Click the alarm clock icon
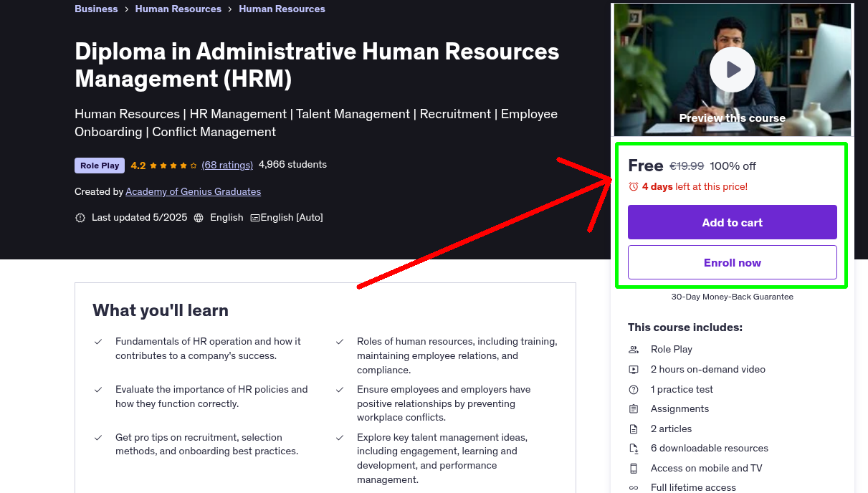The image size is (868, 493). pyautogui.click(x=633, y=186)
